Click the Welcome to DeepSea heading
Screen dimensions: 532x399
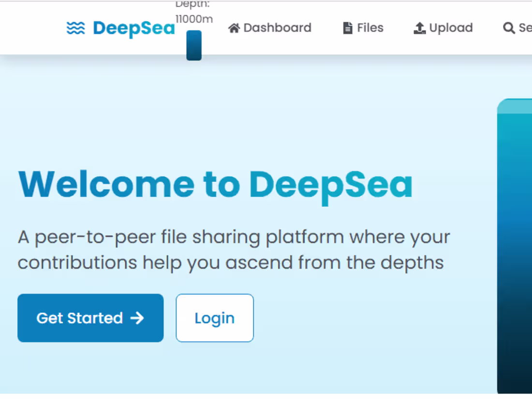[x=215, y=185]
